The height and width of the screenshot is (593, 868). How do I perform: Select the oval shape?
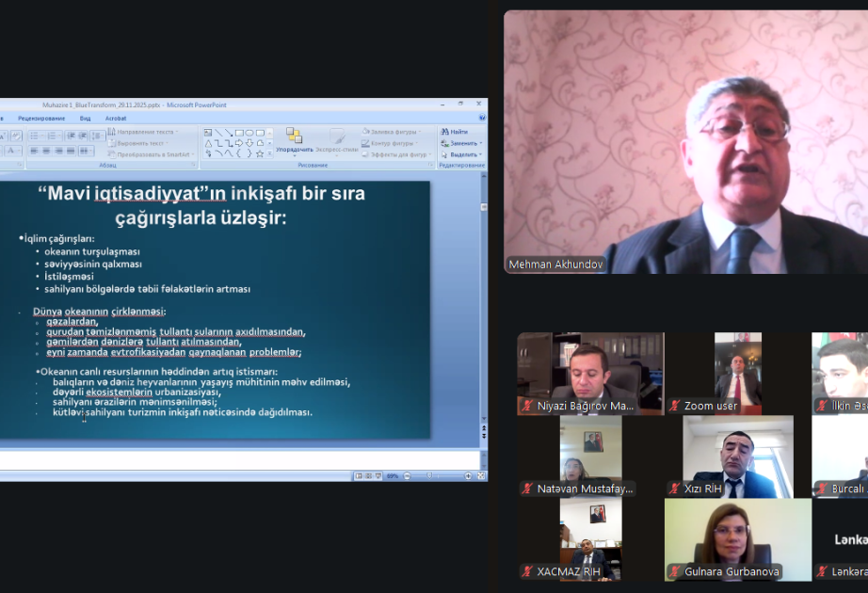click(249, 133)
